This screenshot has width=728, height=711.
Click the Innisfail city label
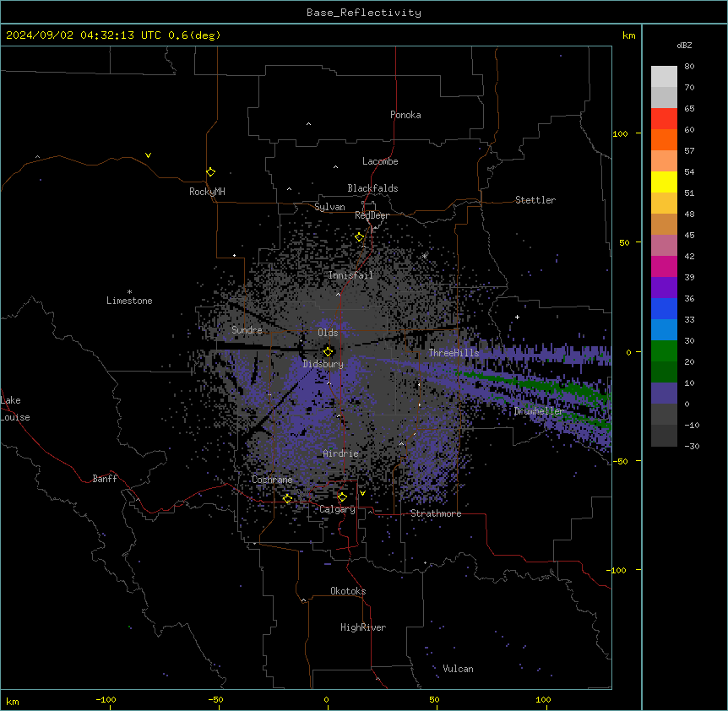[350, 275]
